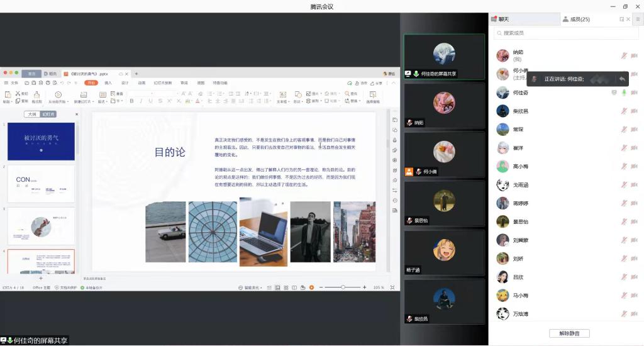Click the reply arrow in speaking tooltip
The width and height of the screenshot is (644, 346).
(x=622, y=79)
